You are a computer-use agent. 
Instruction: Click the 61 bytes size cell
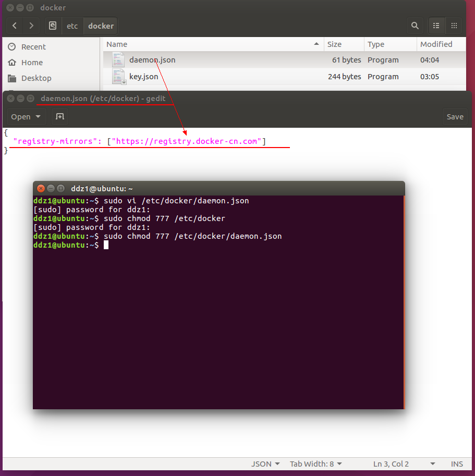tap(346, 60)
